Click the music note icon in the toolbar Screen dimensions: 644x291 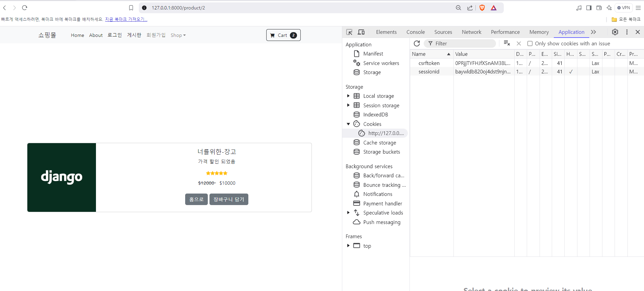tap(579, 8)
